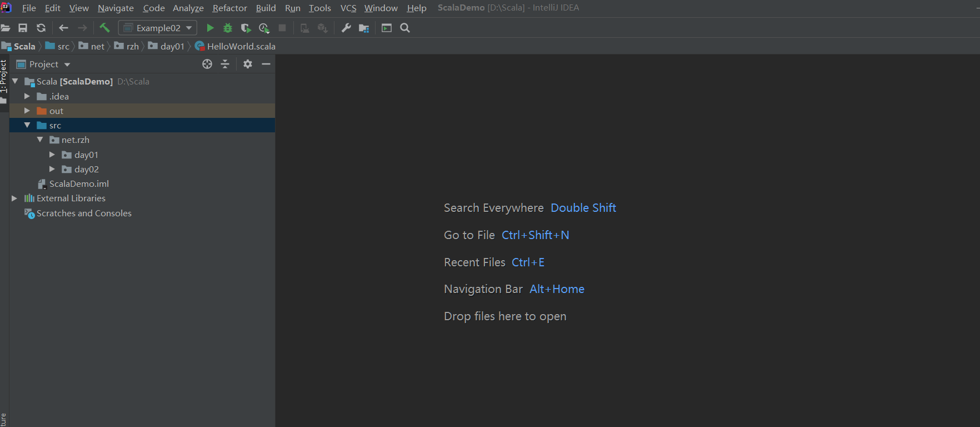Open the Example02 run configuration dropdown
The image size is (980, 427).
point(158,28)
